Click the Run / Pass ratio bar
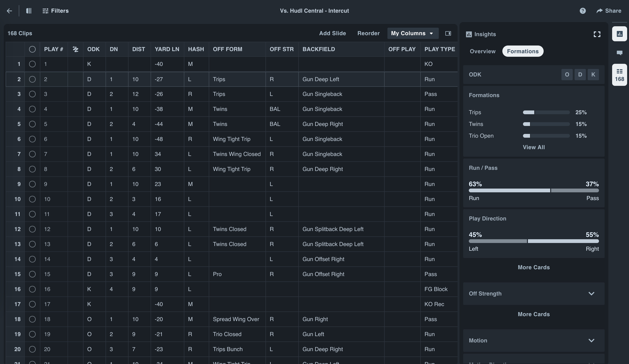 (534, 190)
